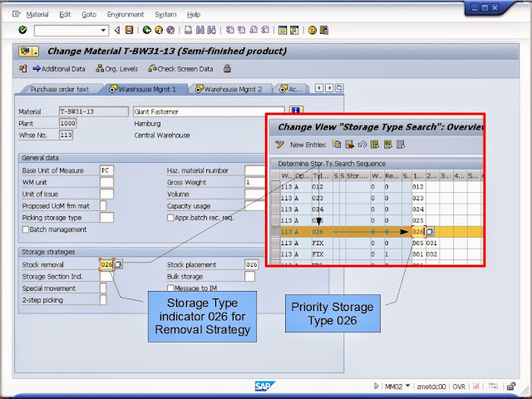Viewport: 532px width, 399px height.
Task: Click the green checkmark Enter icon
Action: [x=22, y=30]
